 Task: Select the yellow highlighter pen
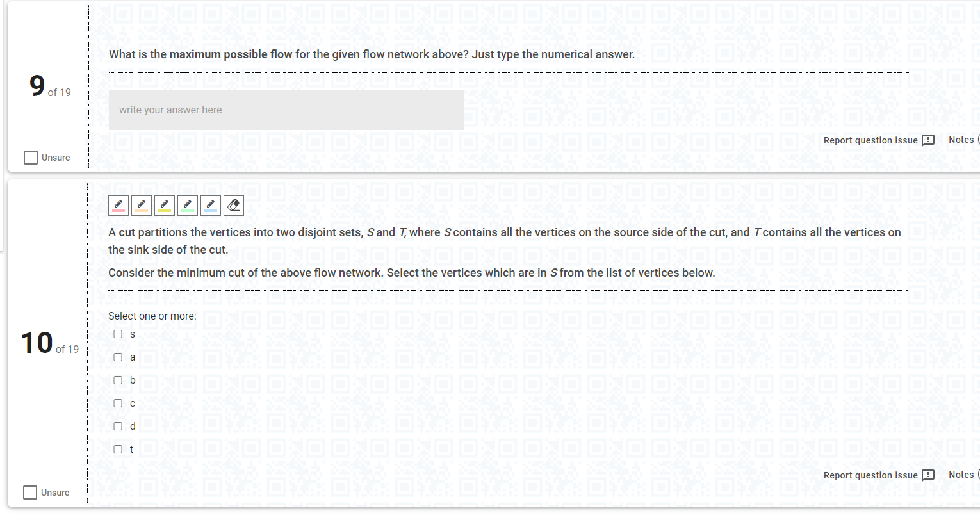click(164, 205)
